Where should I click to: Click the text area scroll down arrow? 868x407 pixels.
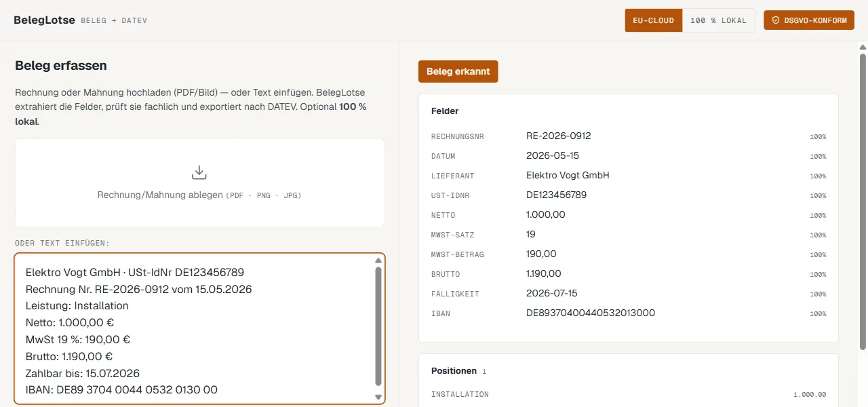(x=378, y=398)
